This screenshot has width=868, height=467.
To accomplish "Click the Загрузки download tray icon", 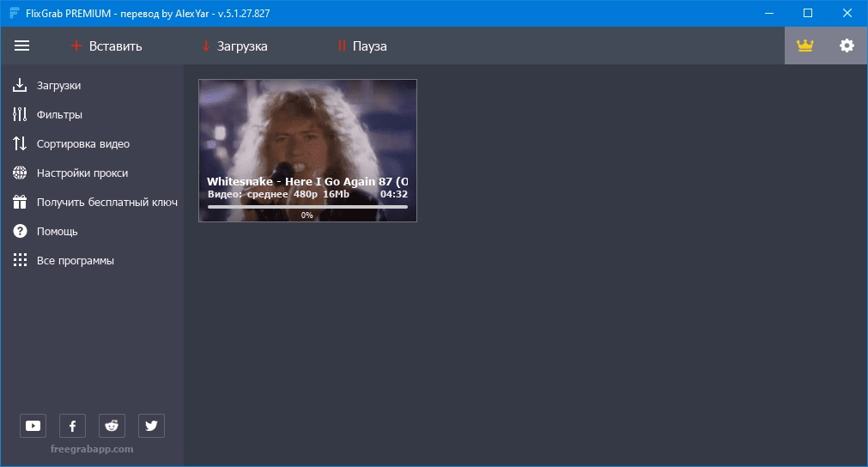I will click(x=20, y=85).
